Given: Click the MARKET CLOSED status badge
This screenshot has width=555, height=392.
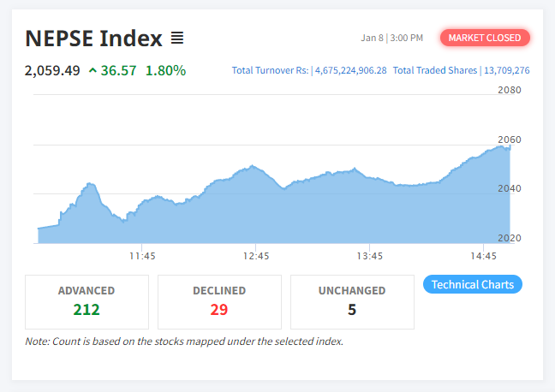Looking at the screenshot, I should (485, 38).
